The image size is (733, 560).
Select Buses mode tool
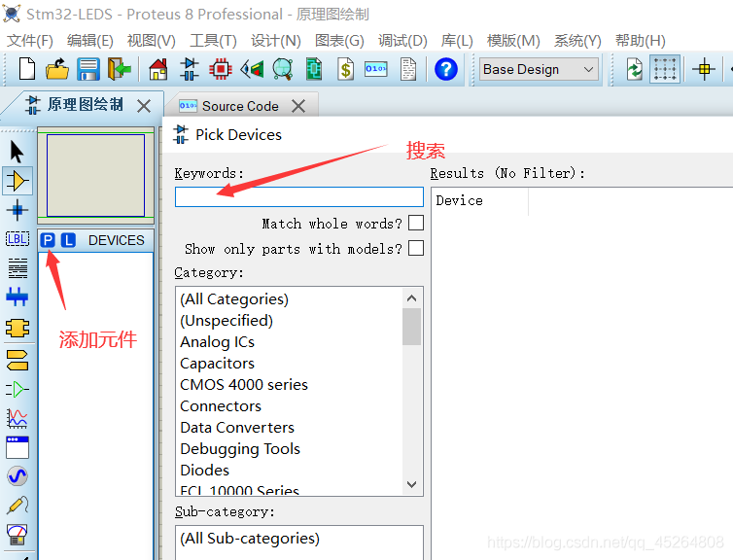pos(17,297)
